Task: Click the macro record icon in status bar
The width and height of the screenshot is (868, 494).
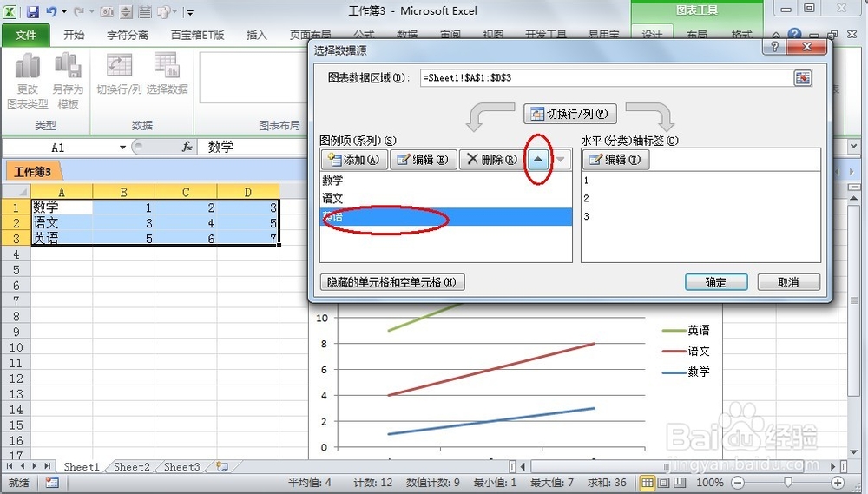Action: 51,483
